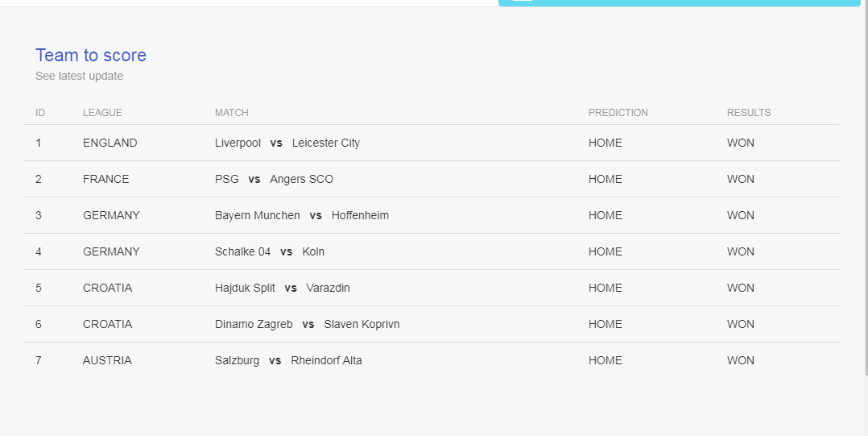868x436 pixels.
Task: Click the WON result for Liverpool match
Action: pyautogui.click(x=740, y=143)
